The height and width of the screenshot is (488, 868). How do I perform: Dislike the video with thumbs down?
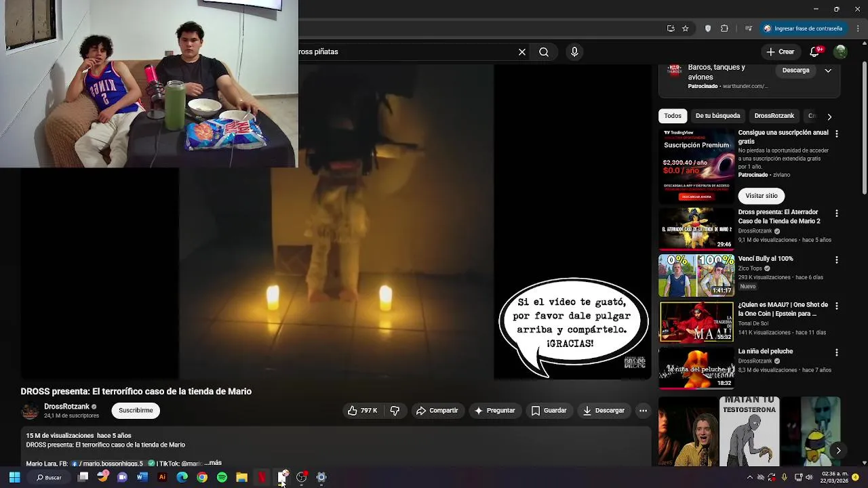coord(395,411)
